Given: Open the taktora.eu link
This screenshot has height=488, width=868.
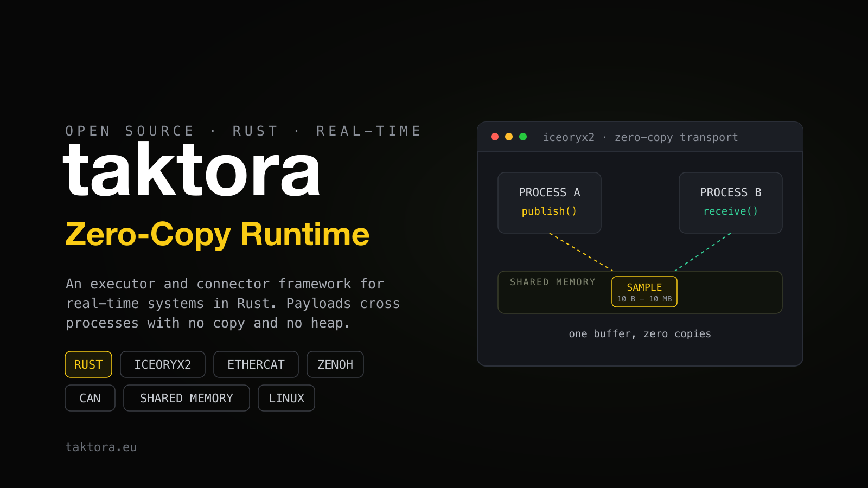Looking at the screenshot, I should (x=101, y=447).
